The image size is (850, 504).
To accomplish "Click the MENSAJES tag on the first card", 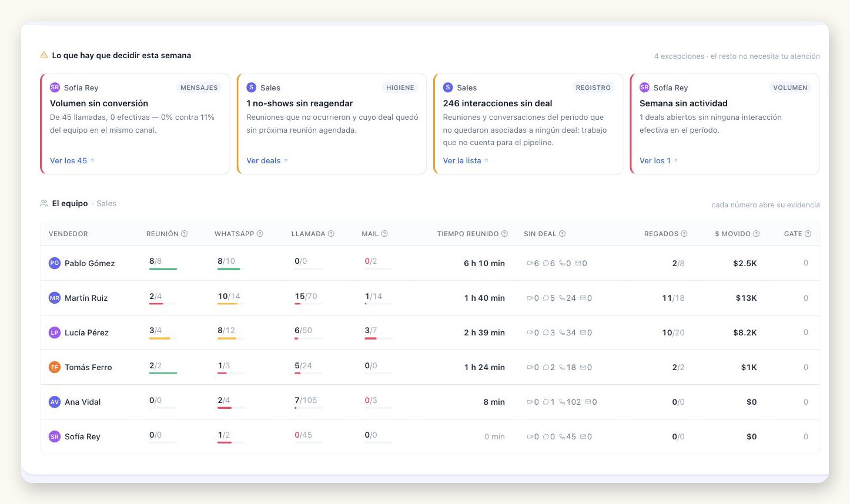I will tap(199, 88).
